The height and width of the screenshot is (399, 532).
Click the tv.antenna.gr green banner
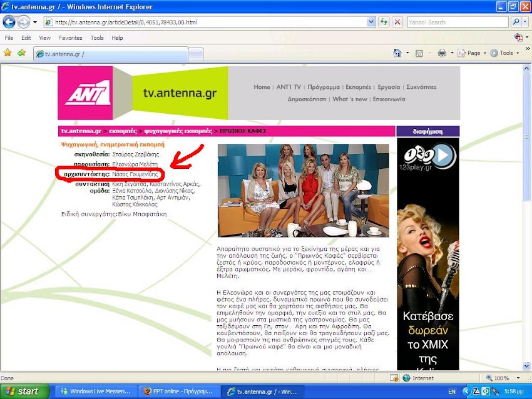[180, 93]
